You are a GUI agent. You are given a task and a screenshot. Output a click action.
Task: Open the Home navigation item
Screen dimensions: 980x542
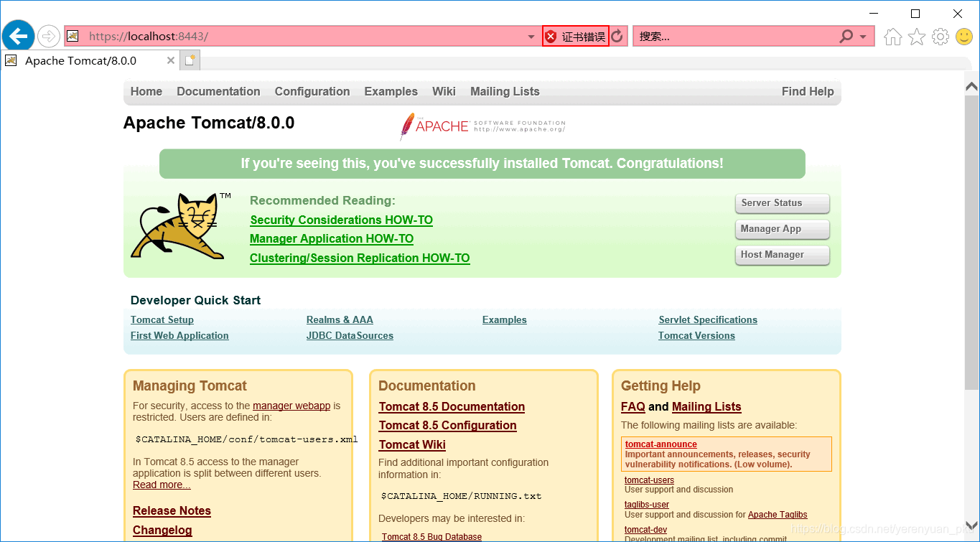tap(146, 91)
